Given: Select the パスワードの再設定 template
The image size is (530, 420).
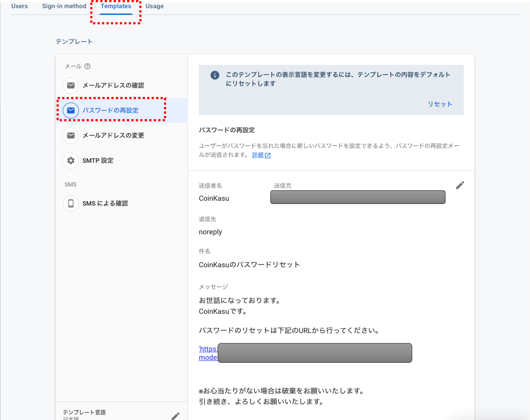Looking at the screenshot, I should pos(122,111).
